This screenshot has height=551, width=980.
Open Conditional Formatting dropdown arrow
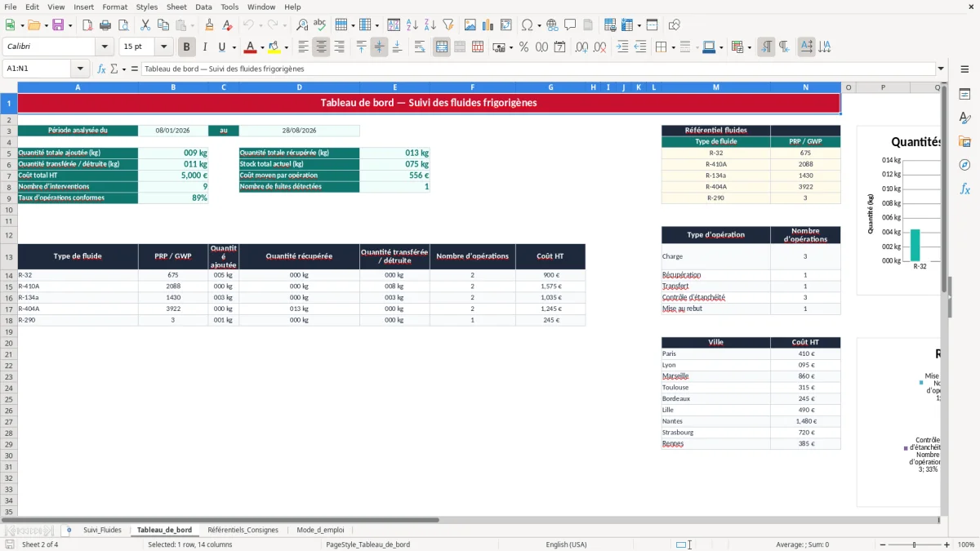pyautogui.click(x=749, y=47)
